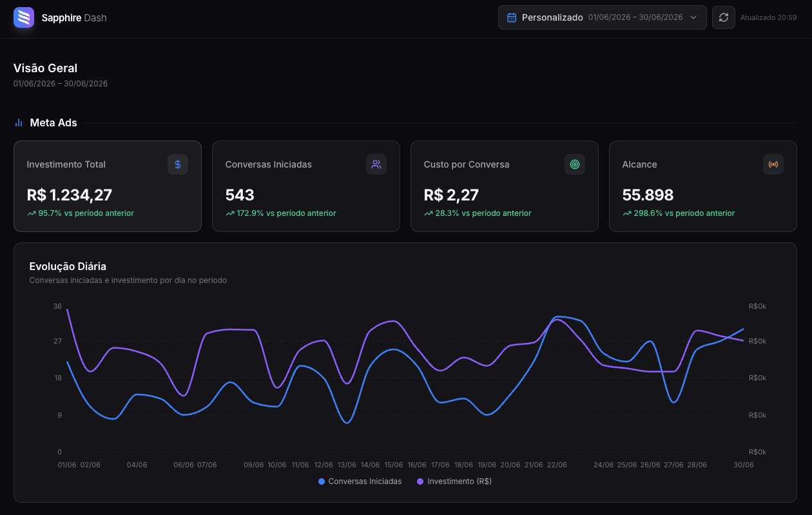Click the blue Conversas Iniciadas legend dot
The height and width of the screenshot is (515, 812).
[322, 481]
